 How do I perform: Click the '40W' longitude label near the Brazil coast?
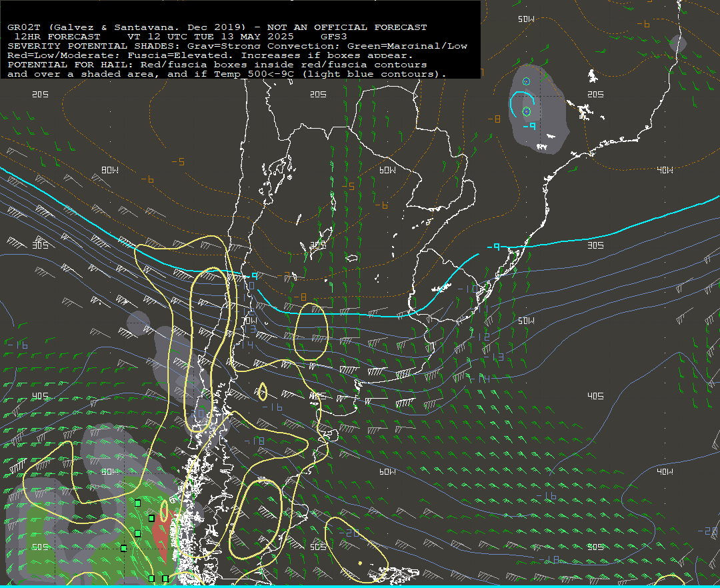pos(665,170)
